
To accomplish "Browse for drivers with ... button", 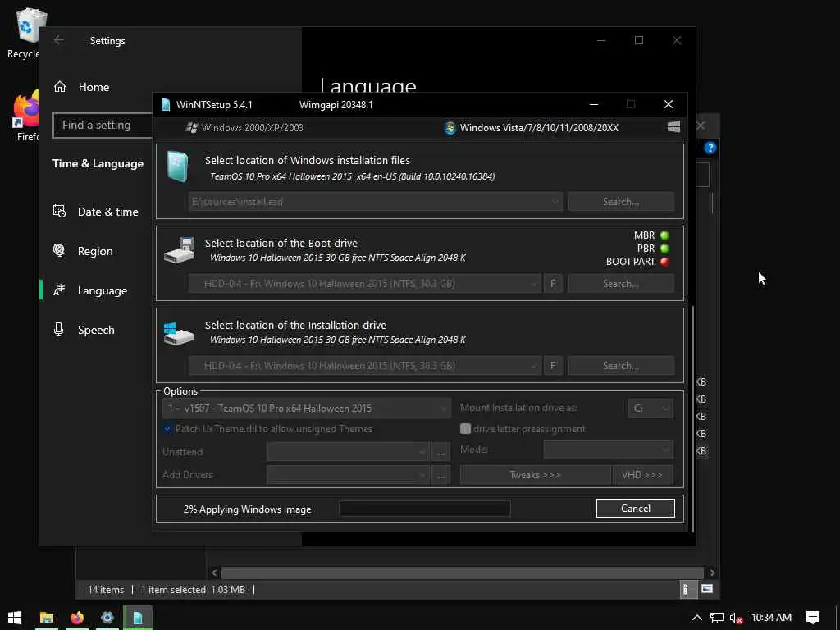I will [x=441, y=475].
